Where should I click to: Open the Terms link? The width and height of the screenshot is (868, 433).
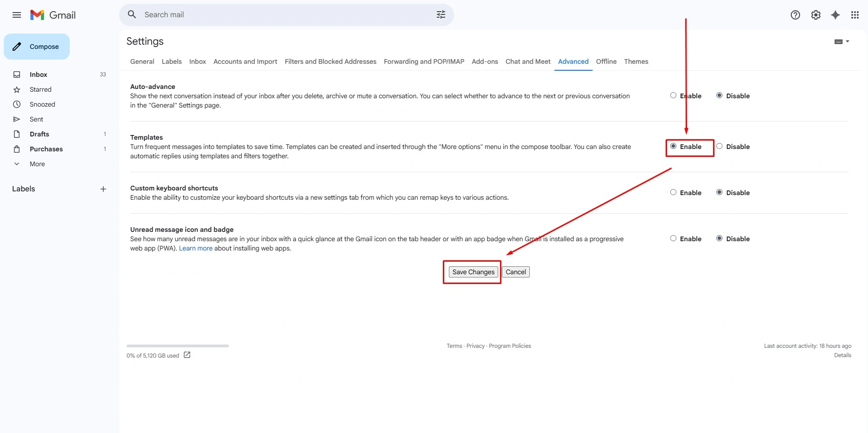click(454, 346)
